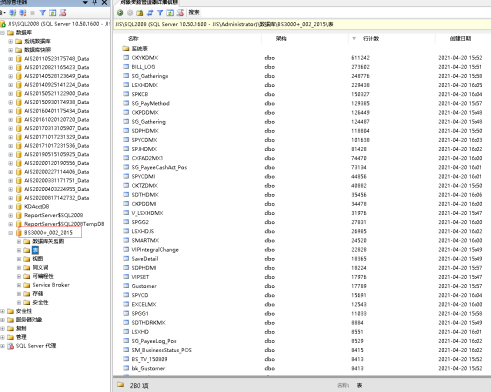Select the 视图 (Views) folder in the tree

(38, 259)
